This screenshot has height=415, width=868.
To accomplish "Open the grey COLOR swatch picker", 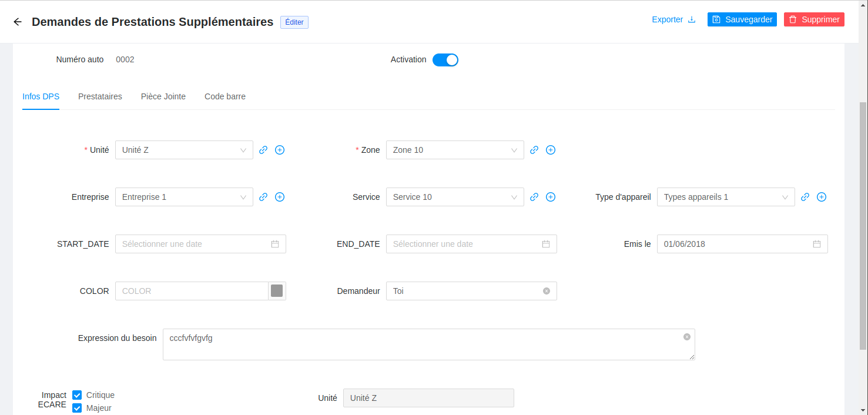I will (277, 291).
